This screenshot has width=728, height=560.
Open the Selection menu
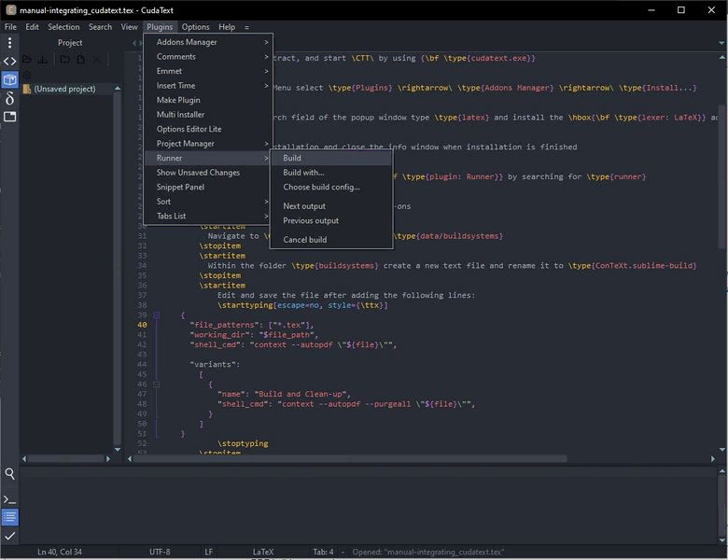coord(63,27)
